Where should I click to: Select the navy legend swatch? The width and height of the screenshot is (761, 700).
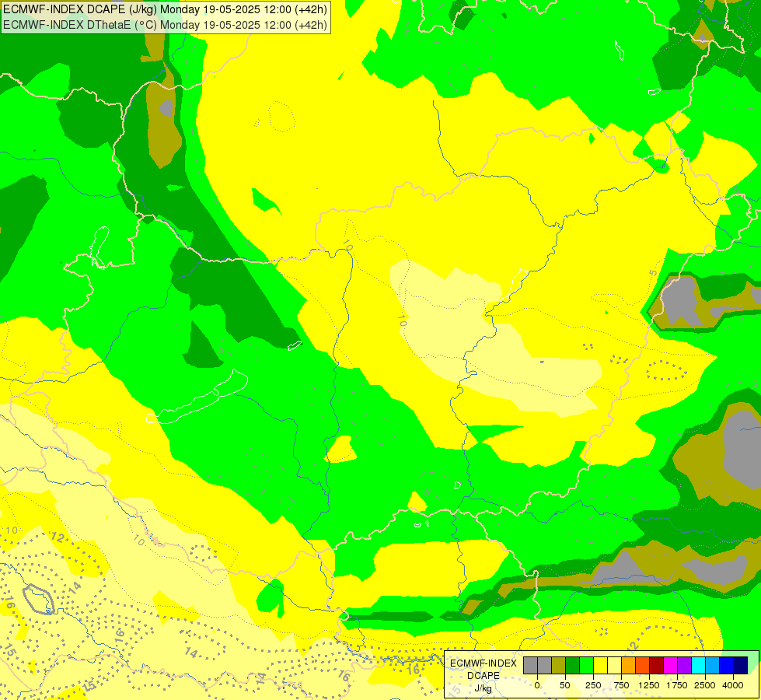tap(740, 665)
